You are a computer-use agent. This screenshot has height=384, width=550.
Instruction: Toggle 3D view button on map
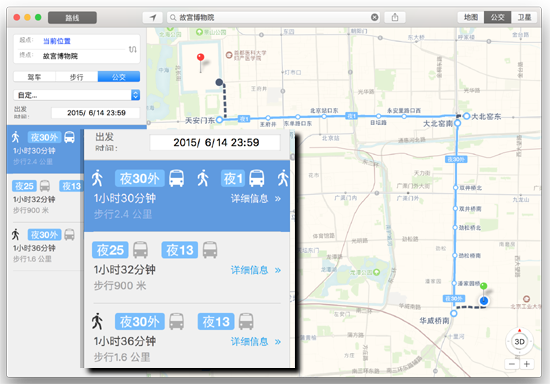[x=519, y=342]
